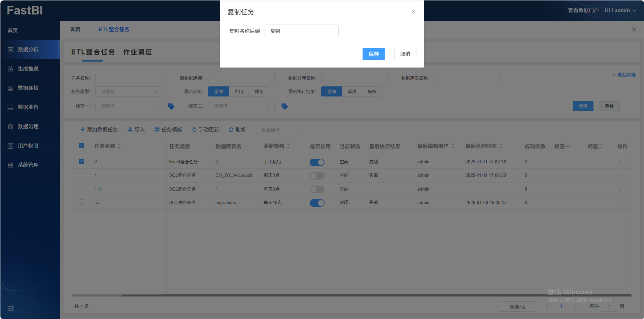Image resolution: width=644 pixels, height=319 pixels.
Task: Open the 任务类型 dropdown
Action: click(x=128, y=91)
